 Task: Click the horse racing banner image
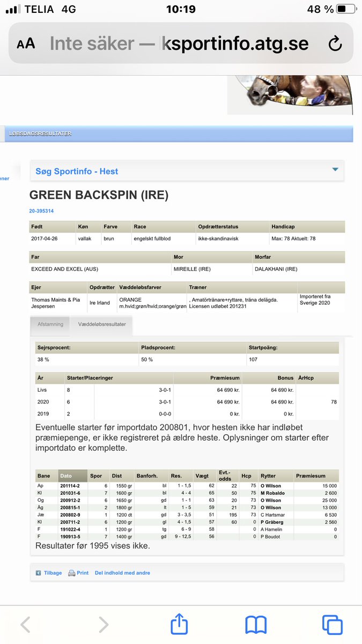[x=290, y=94]
